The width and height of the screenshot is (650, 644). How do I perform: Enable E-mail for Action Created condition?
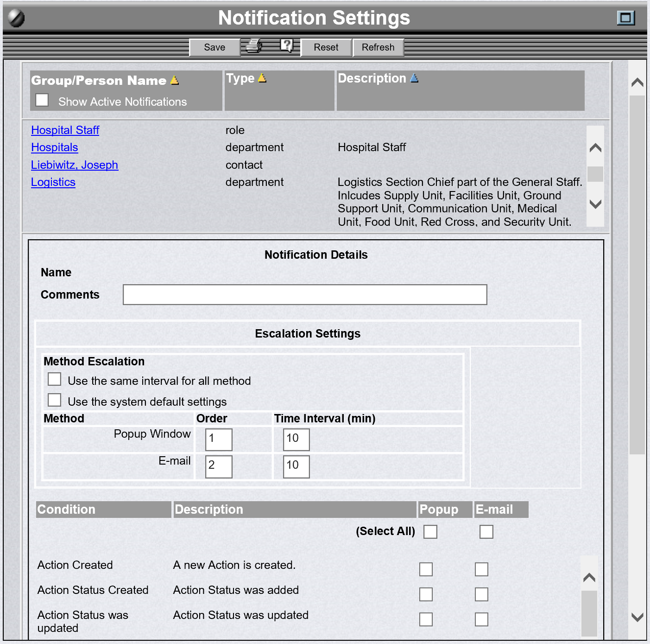point(481,569)
